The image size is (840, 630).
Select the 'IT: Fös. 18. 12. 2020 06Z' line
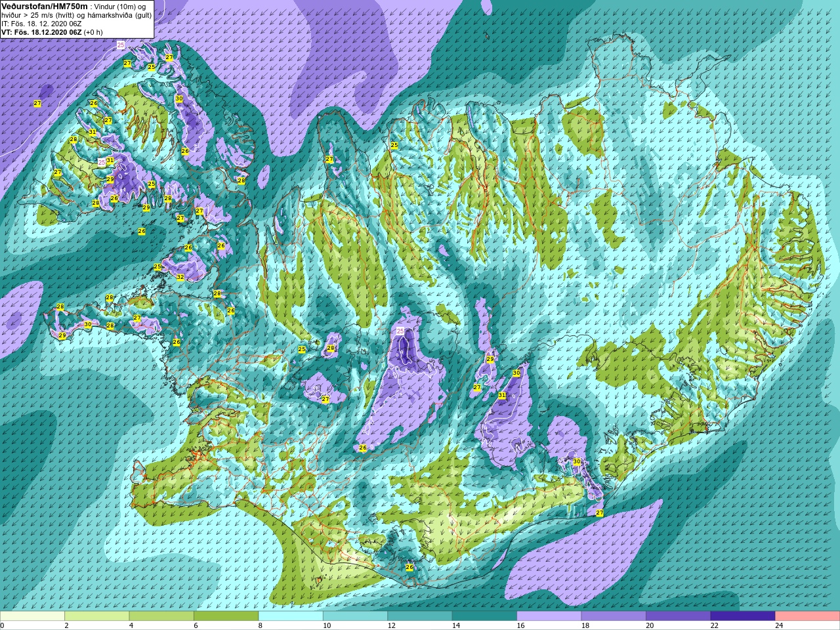41,23
